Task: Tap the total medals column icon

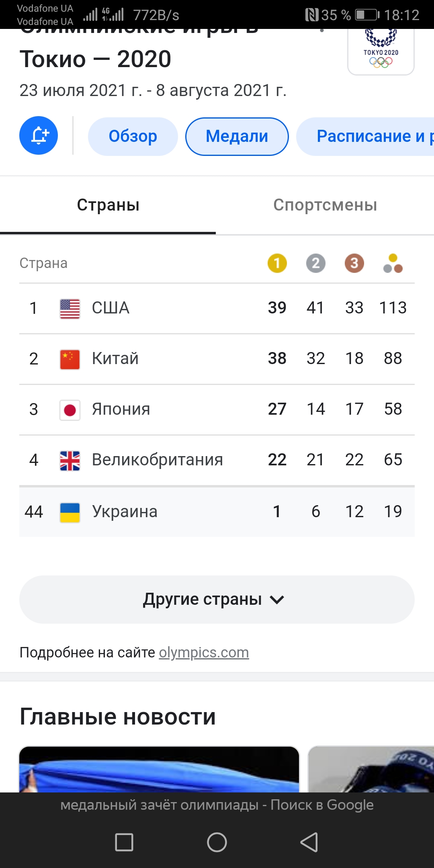Action: click(393, 263)
